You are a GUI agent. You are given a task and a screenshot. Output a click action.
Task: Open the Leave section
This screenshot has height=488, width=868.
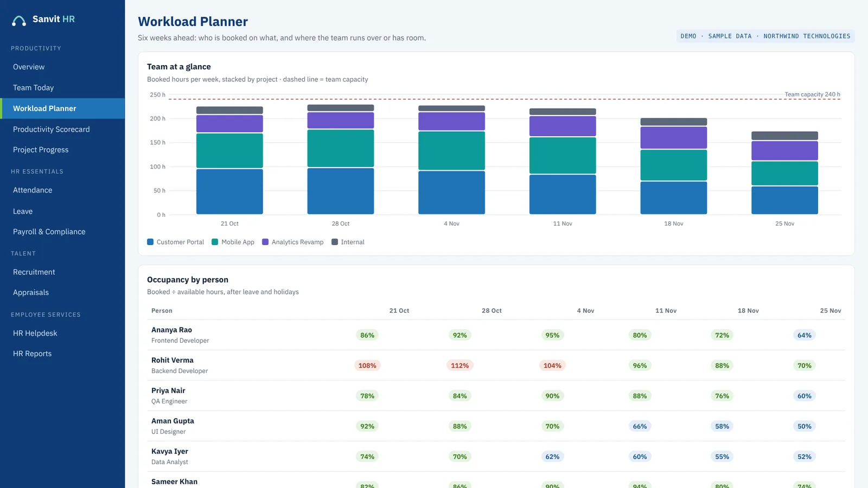click(62, 211)
